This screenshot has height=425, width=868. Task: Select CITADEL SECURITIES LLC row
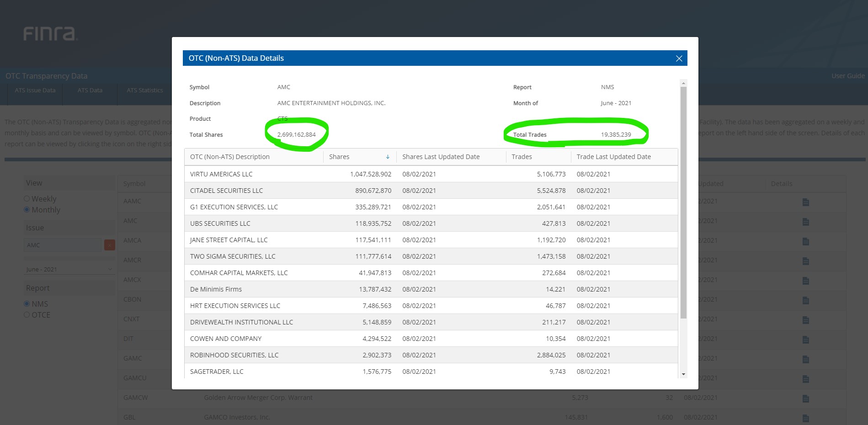pos(431,191)
